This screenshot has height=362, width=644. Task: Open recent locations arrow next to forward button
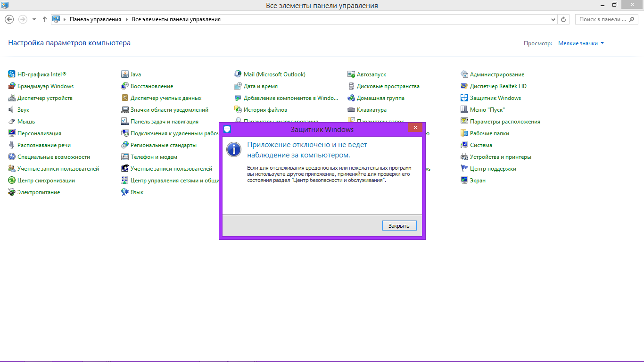pos(34,19)
